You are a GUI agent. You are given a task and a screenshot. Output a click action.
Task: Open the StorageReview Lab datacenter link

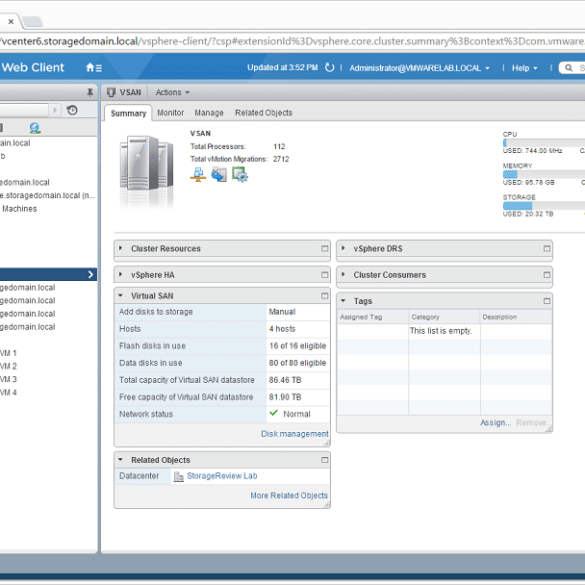(222, 476)
